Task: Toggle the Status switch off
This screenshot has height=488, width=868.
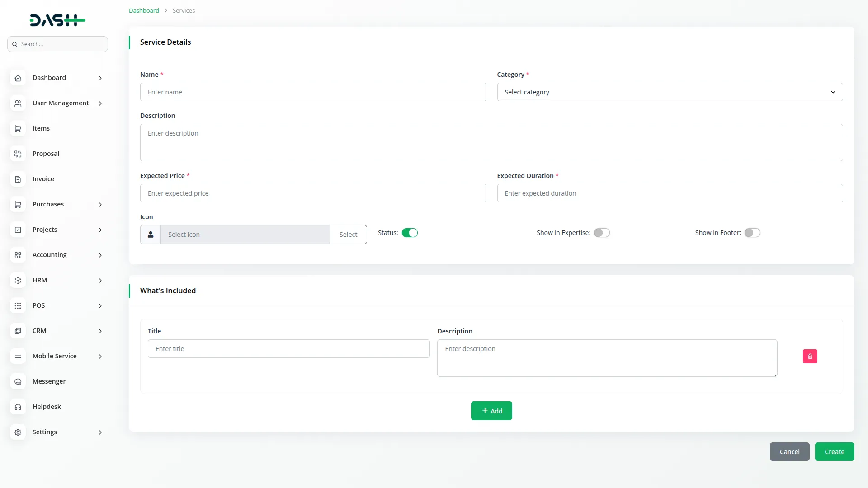Action: (x=410, y=232)
